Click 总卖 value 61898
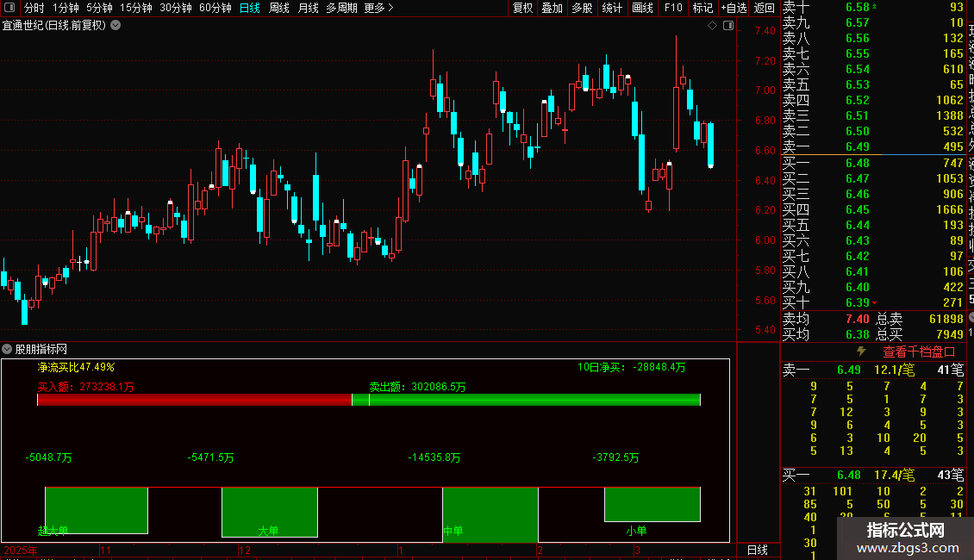 (x=946, y=319)
